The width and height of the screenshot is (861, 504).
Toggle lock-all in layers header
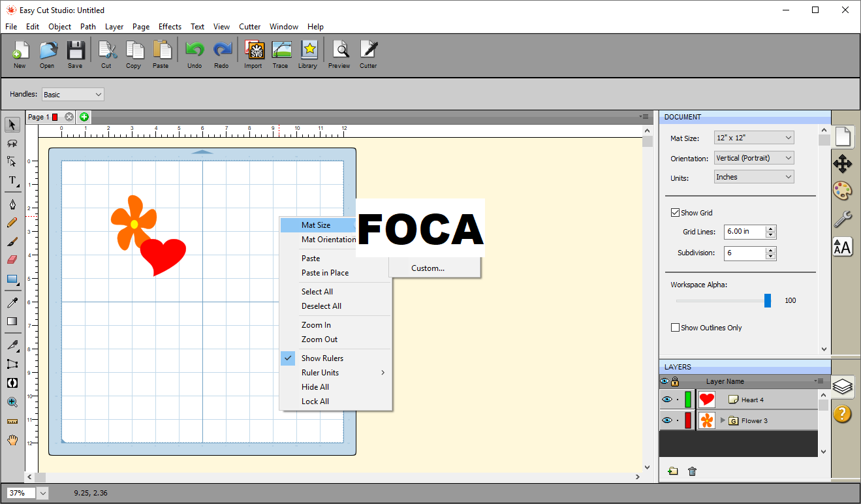[675, 381]
